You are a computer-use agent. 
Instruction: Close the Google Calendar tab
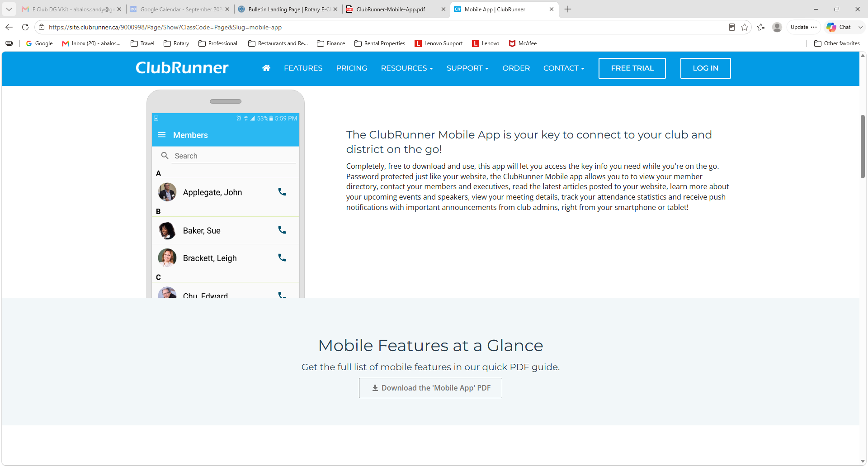(x=227, y=9)
